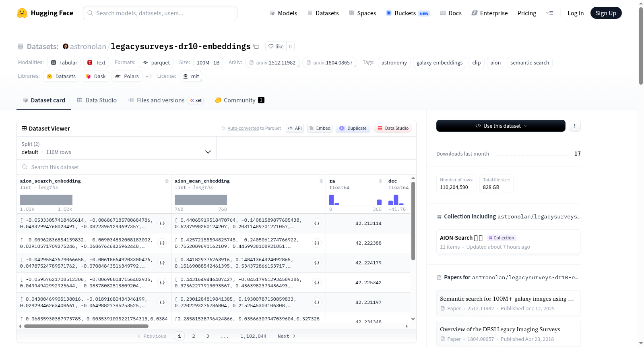Click the table horizontal scrollbar
This screenshot has height=347, width=644.
pyautogui.click(x=86, y=326)
